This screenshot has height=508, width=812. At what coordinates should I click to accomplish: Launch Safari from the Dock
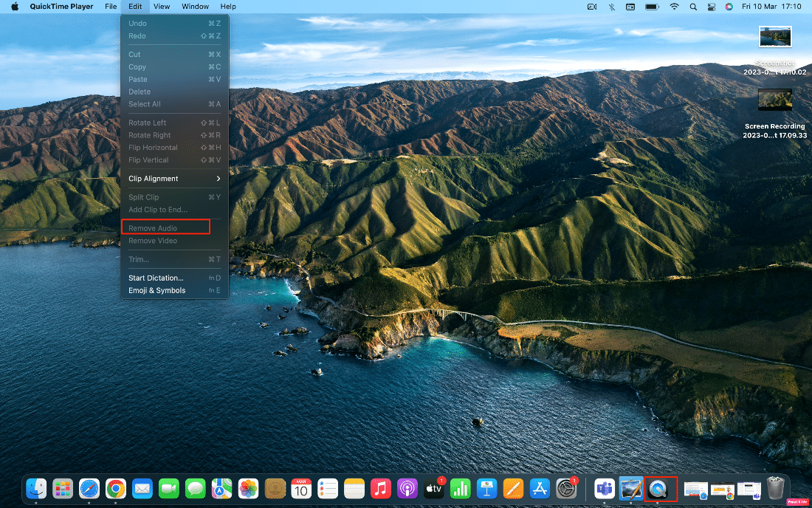pyautogui.click(x=89, y=488)
